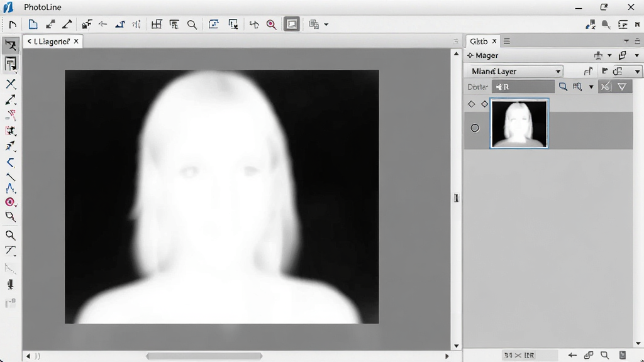Open the panel hamburger menu beside Gktb
The width and height of the screenshot is (644, 362).
tap(507, 41)
